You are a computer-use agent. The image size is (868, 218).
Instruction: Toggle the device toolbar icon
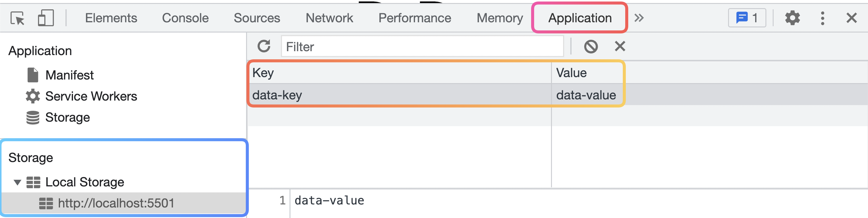46,18
